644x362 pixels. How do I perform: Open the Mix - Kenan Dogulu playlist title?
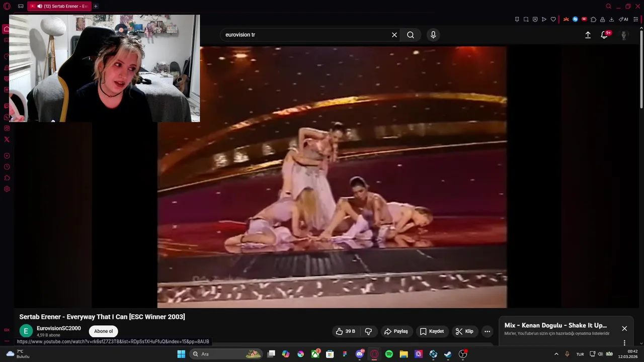555,325
